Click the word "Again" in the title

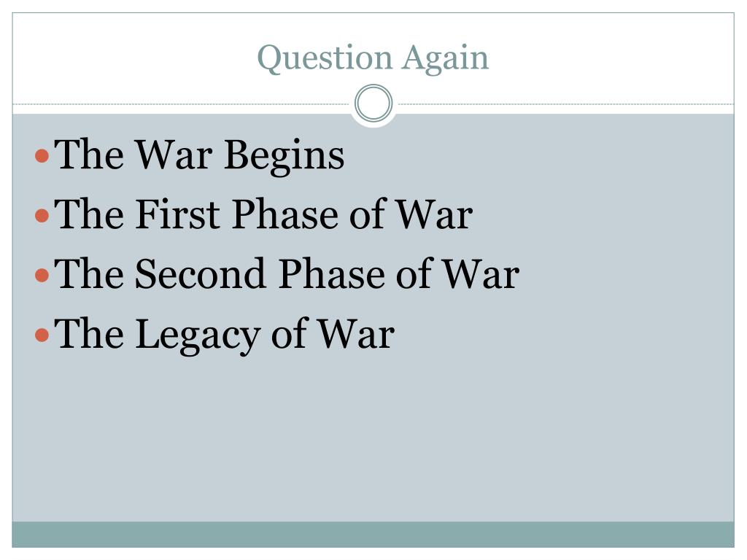coord(446,59)
